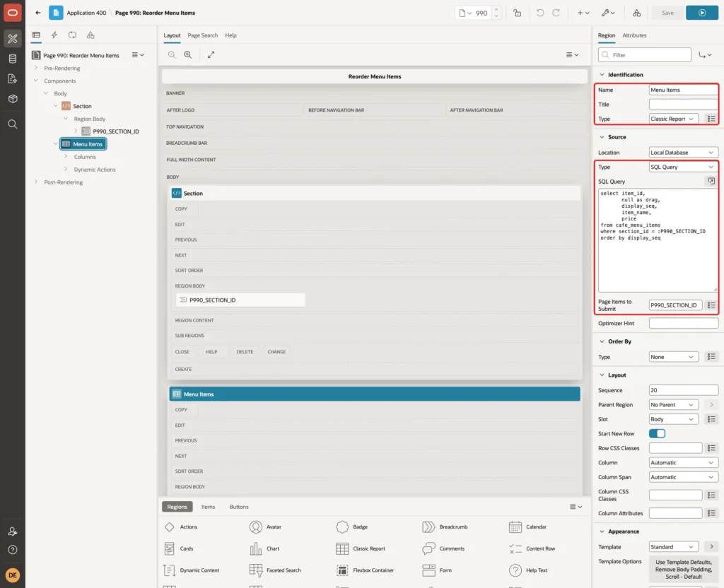Expand the Post-Rendering tree node
Screen dimensions: 724x588
pyautogui.click(x=36, y=182)
